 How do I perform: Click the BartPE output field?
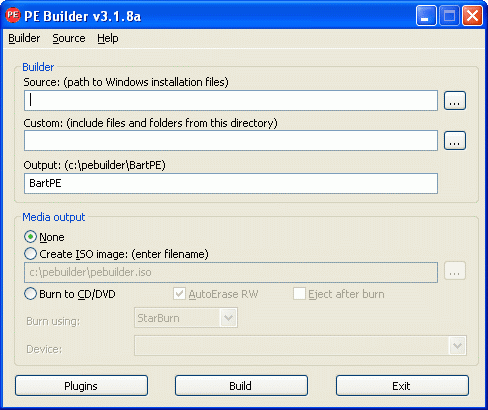pyautogui.click(x=231, y=183)
